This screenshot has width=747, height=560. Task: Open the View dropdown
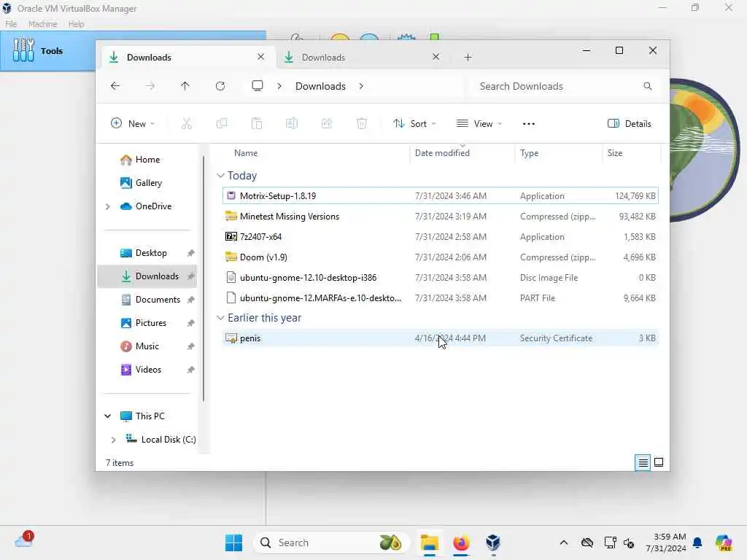(479, 124)
